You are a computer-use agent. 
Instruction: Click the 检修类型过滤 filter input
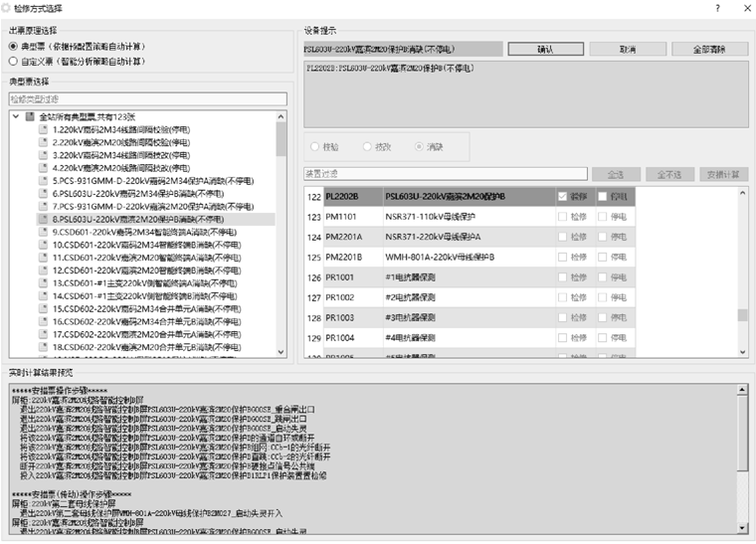[148, 98]
